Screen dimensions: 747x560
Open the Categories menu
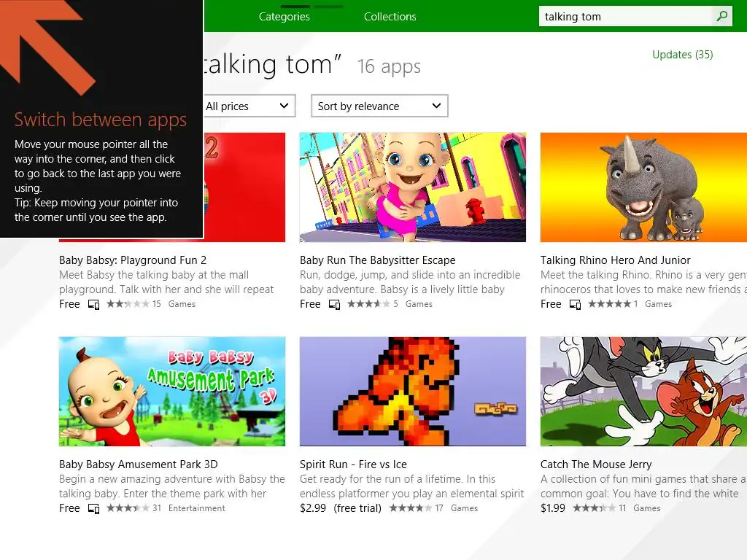click(284, 16)
